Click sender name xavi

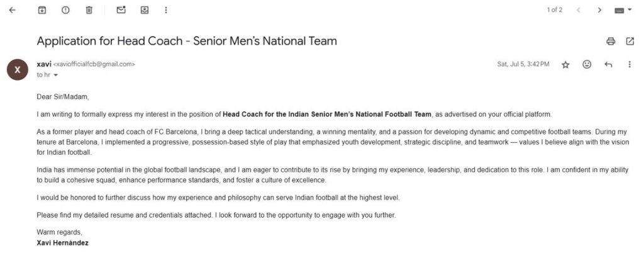(44, 64)
